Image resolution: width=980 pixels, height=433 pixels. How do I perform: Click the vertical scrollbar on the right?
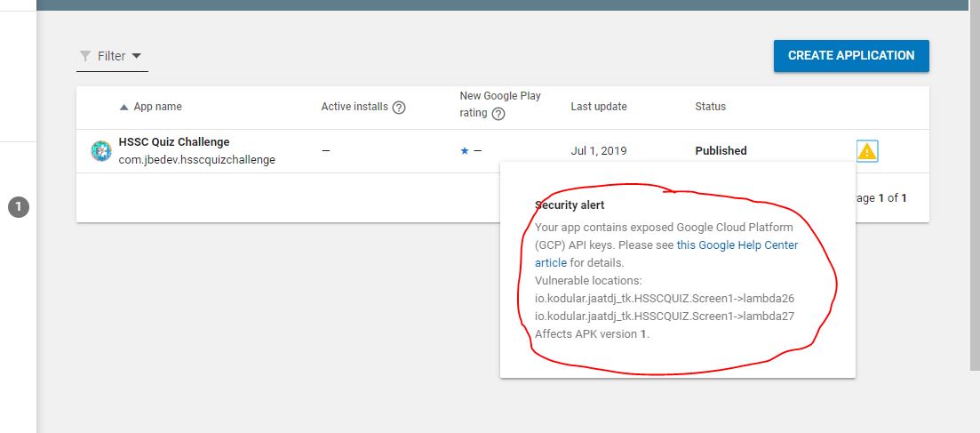[974, 178]
